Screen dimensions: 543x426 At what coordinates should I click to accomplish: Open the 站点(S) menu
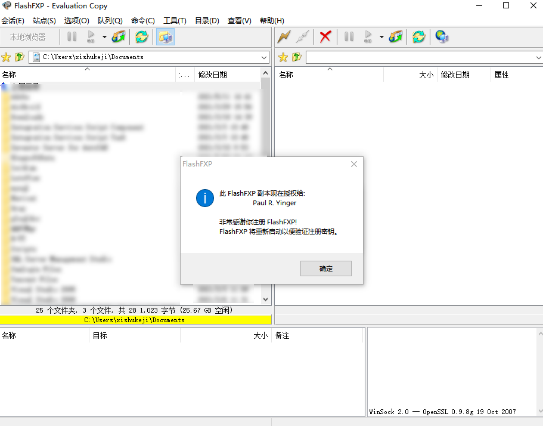coord(44,21)
